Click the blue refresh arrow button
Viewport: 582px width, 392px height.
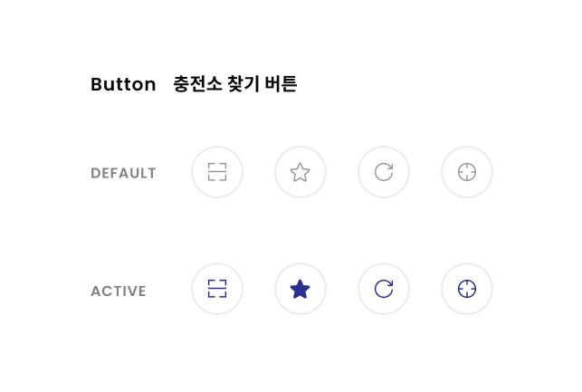[384, 289]
